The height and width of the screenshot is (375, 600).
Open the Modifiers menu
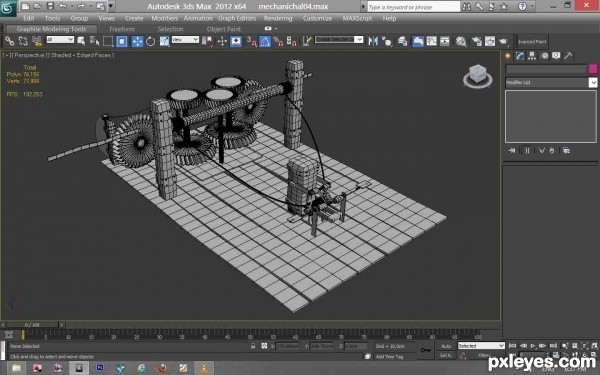click(x=165, y=18)
